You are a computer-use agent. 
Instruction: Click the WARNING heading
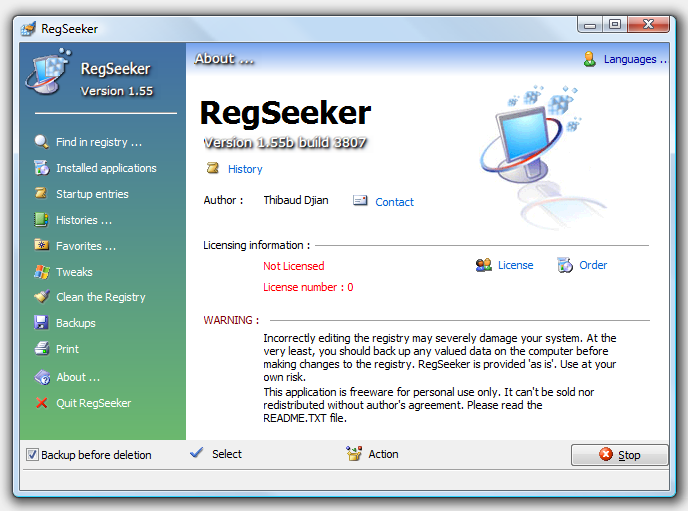tap(231, 320)
